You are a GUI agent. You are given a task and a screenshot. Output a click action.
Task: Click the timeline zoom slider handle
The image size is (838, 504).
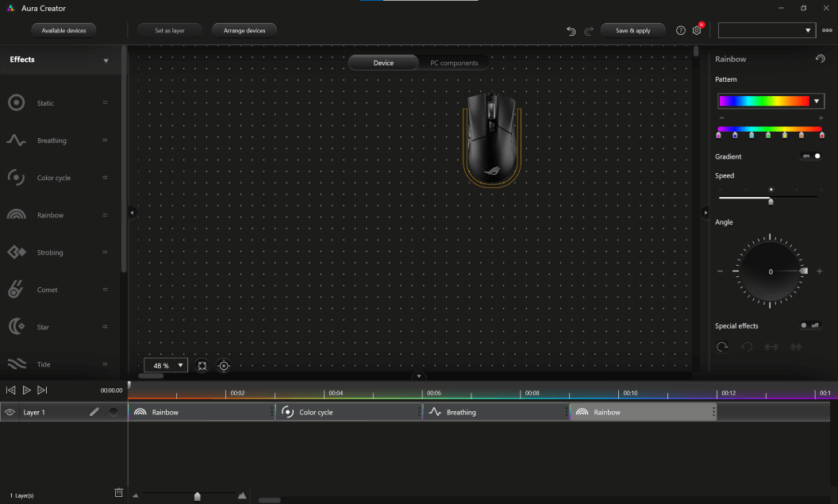point(198,497)
